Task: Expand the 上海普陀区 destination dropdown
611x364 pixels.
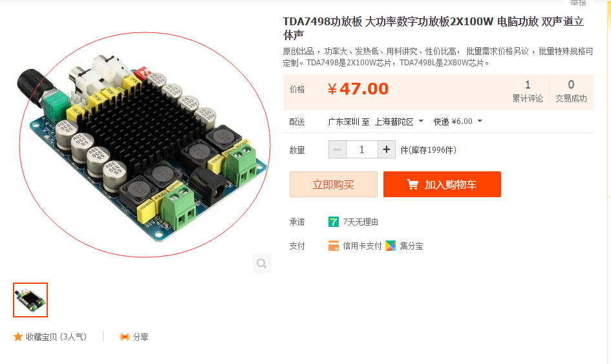Action: [399, 122]
